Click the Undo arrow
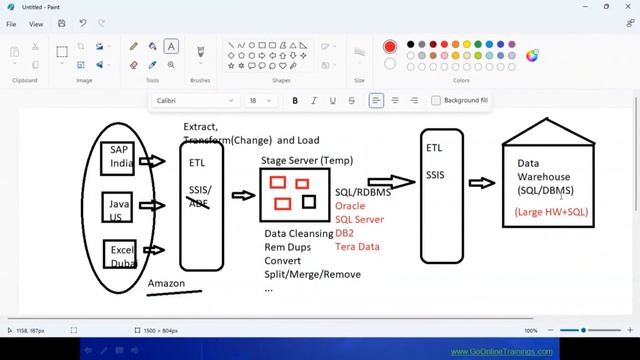The height and width of the screenshot is (360, 640). [x=82, y=23]
